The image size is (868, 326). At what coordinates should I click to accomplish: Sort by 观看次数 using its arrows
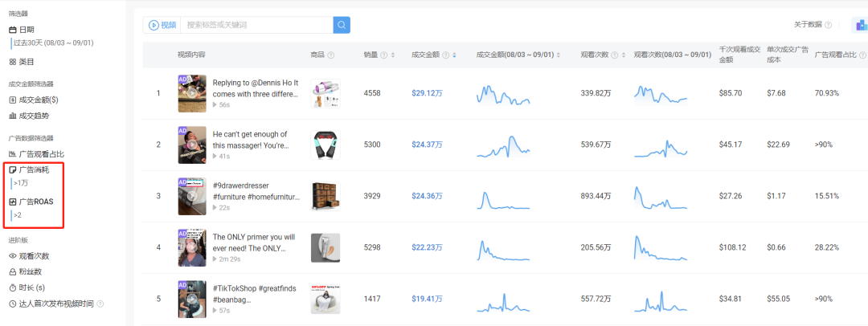pos(625,55)
